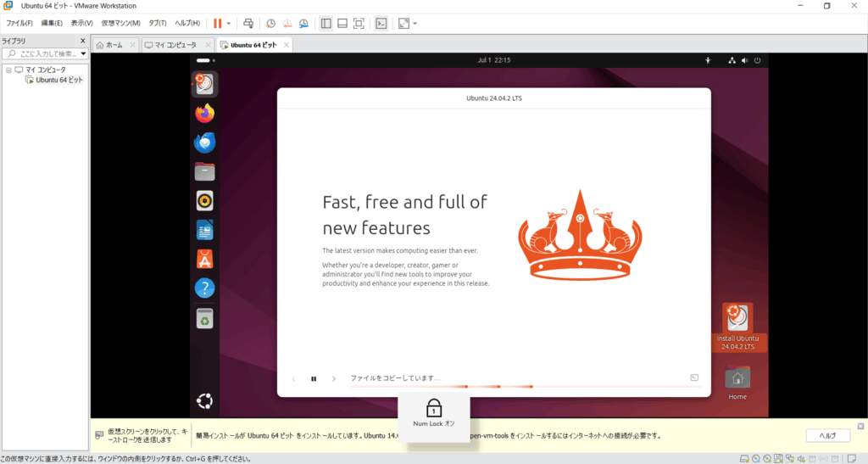Collapse the マイ コンピュータ tree node
This screenshot has height=464, width=868.
tap(8, 70)
